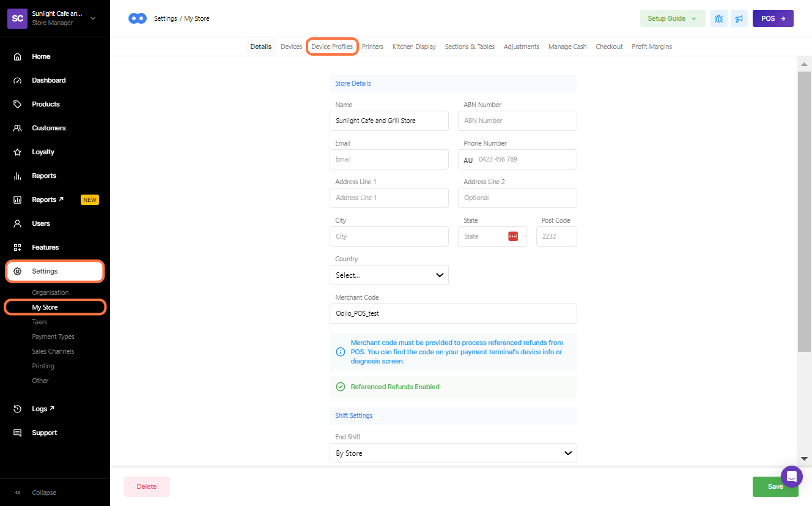Screen dimensions: 812x506
Task: Click the red icon in State field
Action: (x=513, y=236)
